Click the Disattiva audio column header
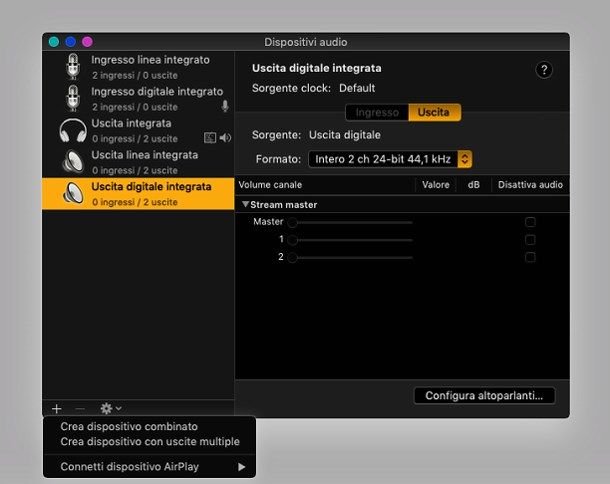The height and width of the screenshot is (484, 610). (x=530, y=185)
